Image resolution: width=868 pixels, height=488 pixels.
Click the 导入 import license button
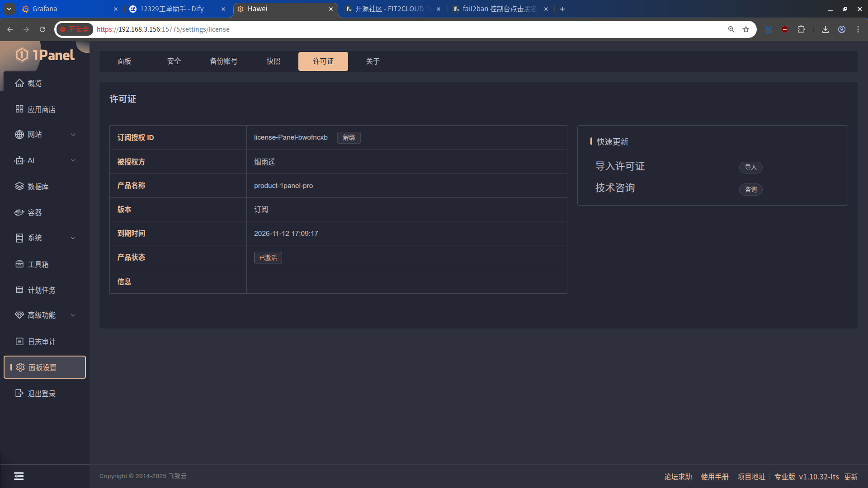[750, 168]
